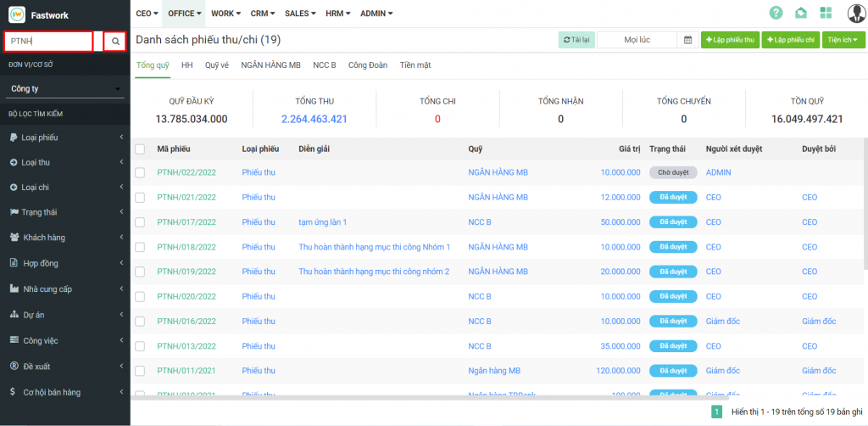Open the mail inbox icon
Screen dimensions: 868x426
tap(801, 13)
